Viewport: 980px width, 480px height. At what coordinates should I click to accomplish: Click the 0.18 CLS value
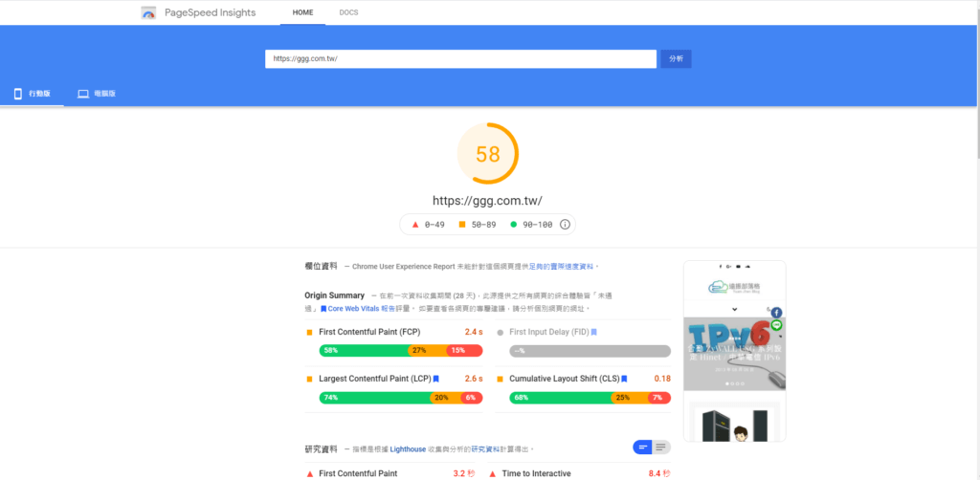pos(662,379)
